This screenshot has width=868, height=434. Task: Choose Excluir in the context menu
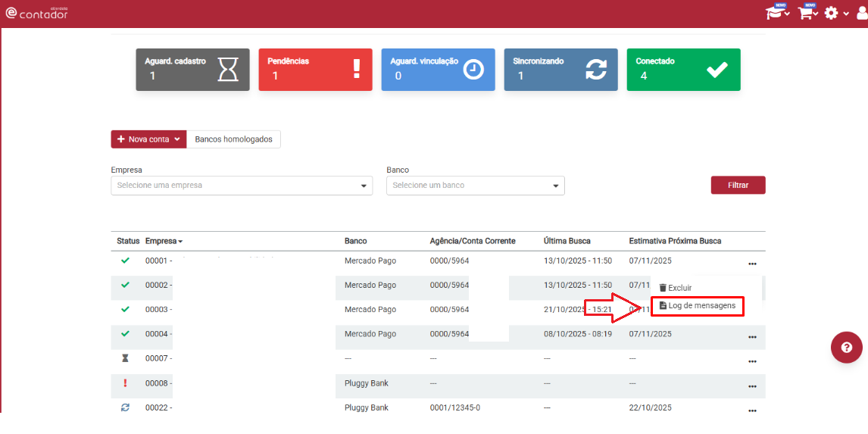pyautogui.click(x=675, y=288)
